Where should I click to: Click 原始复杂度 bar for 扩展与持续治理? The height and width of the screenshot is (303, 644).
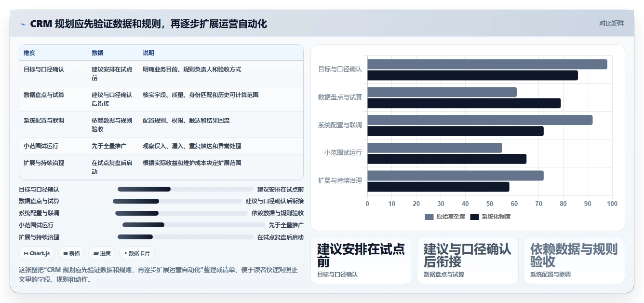click(x=456, y=176)
